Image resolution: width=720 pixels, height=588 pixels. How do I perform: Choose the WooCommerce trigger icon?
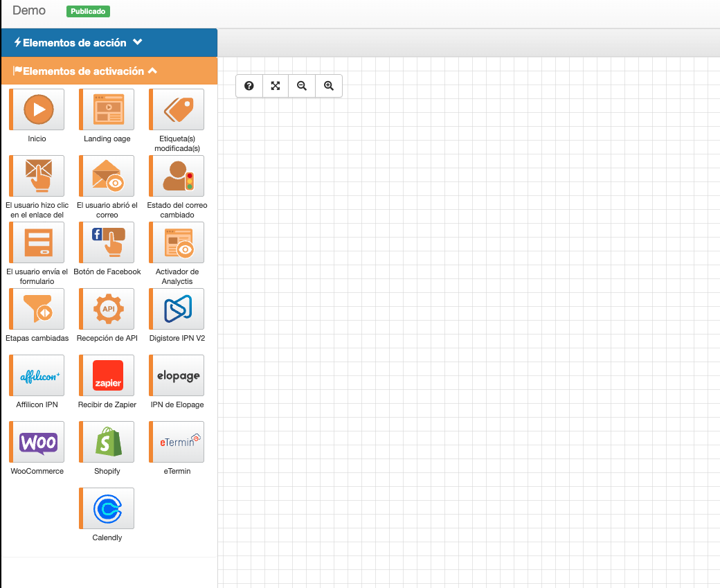37,442
